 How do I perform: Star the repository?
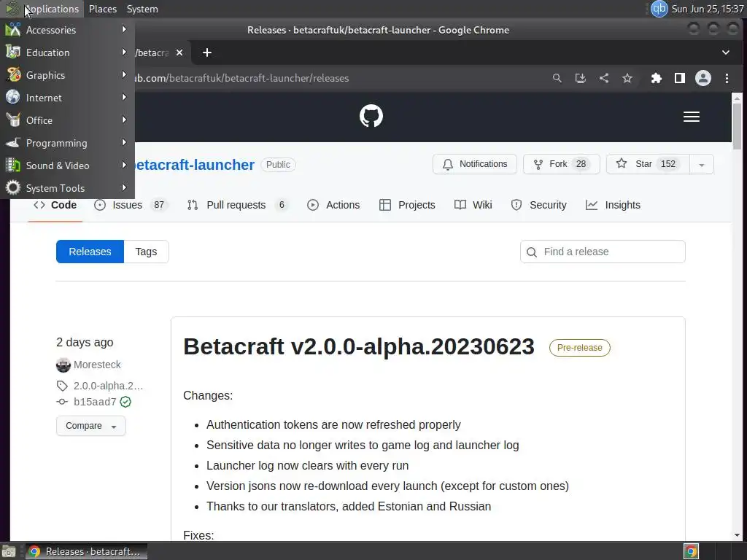[648, 164]
